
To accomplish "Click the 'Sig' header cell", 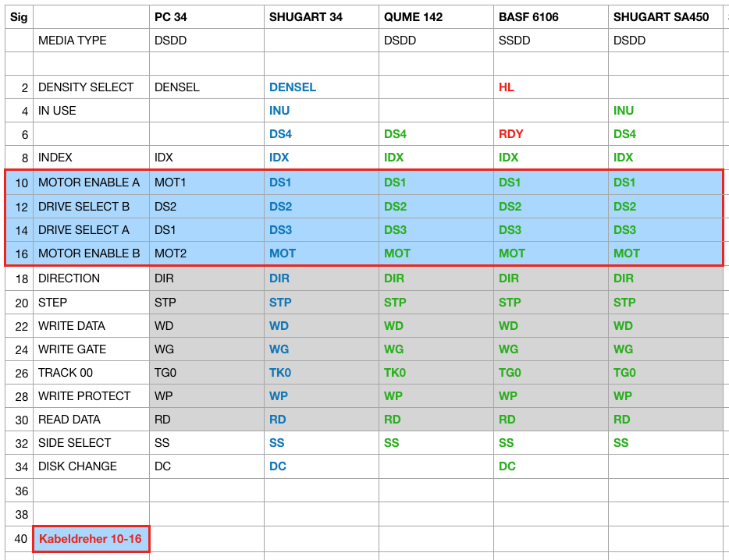I will point(19,16).
